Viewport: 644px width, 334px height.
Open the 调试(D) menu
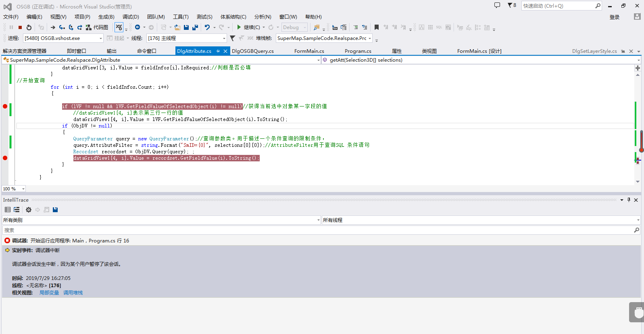[x=131, y=17]
